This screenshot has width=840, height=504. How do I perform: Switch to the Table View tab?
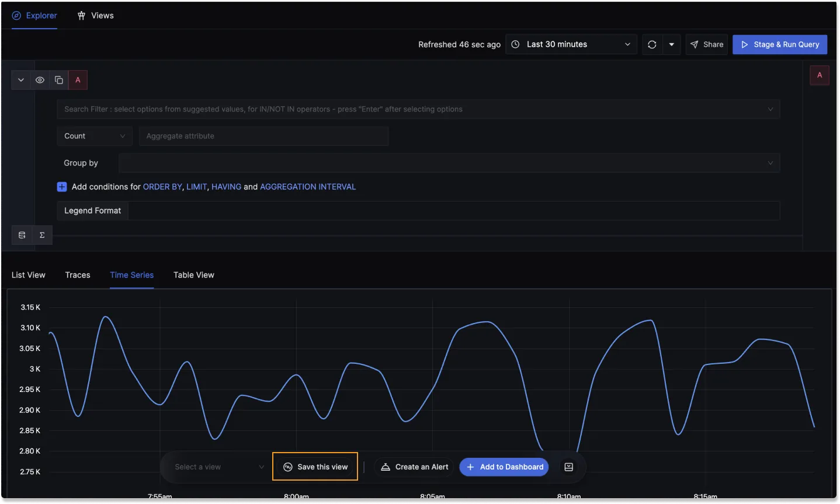(194, 275)
